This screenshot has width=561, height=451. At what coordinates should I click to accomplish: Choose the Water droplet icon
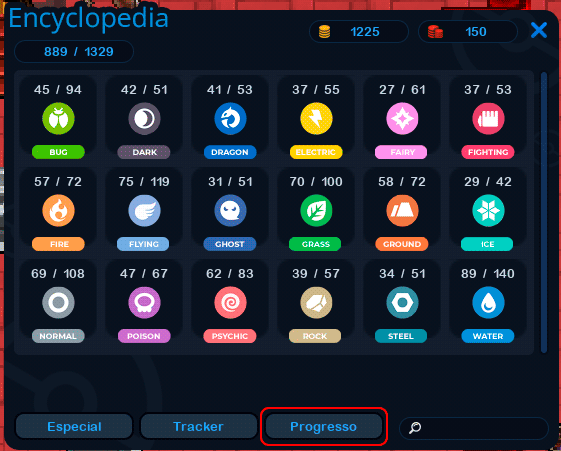coord(488,302)
